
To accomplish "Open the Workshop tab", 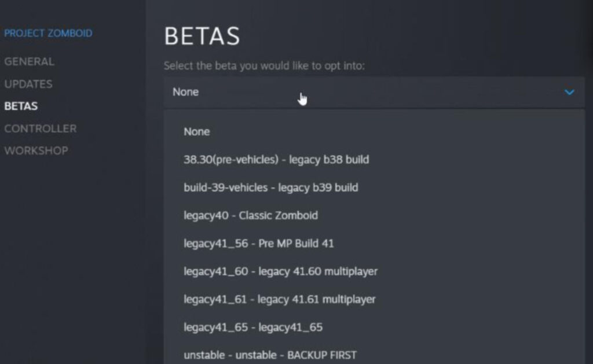I will click(36, 151).
